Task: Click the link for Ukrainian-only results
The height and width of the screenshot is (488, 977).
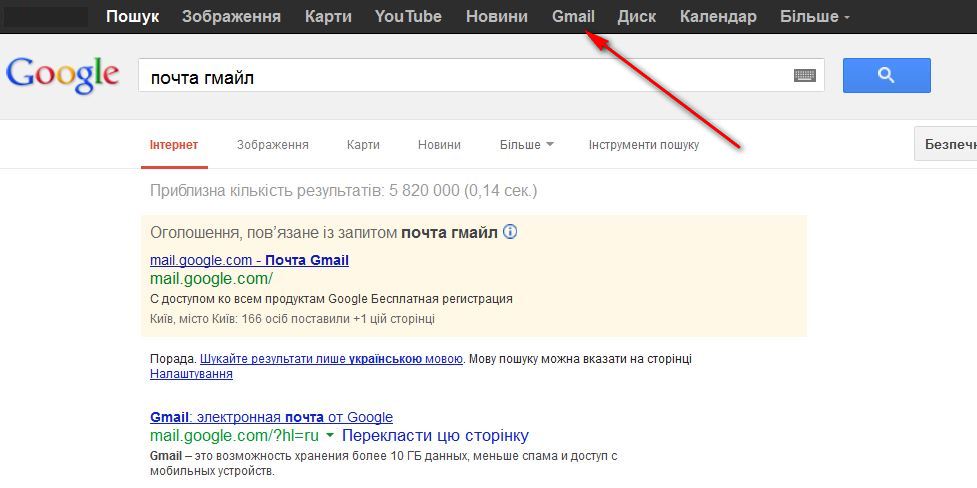Action: click(331, 359)
